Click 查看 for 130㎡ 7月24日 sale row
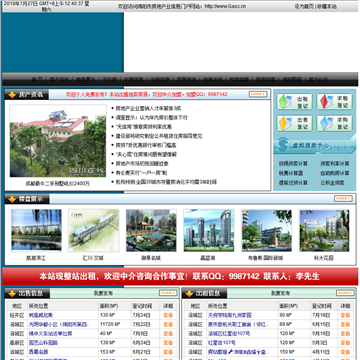This screenshot has height=360, width=360. [168, 315]
